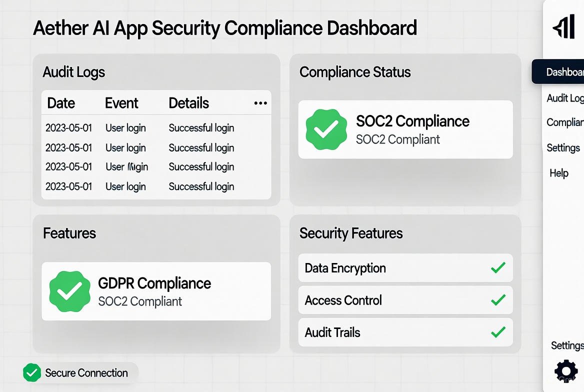The width and height of the screenshot is (584, 392).
Task: Open the Audit Logs ellipsis options menu
Action: pos(260,103)
